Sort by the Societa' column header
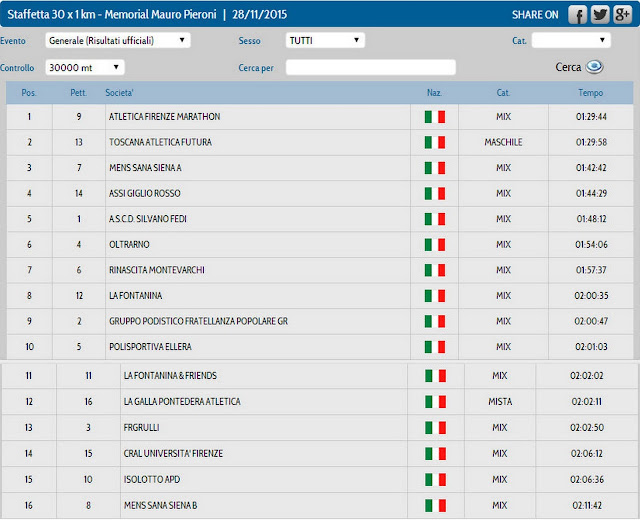The width and height of the screenshot is (640, 520). 119,93
